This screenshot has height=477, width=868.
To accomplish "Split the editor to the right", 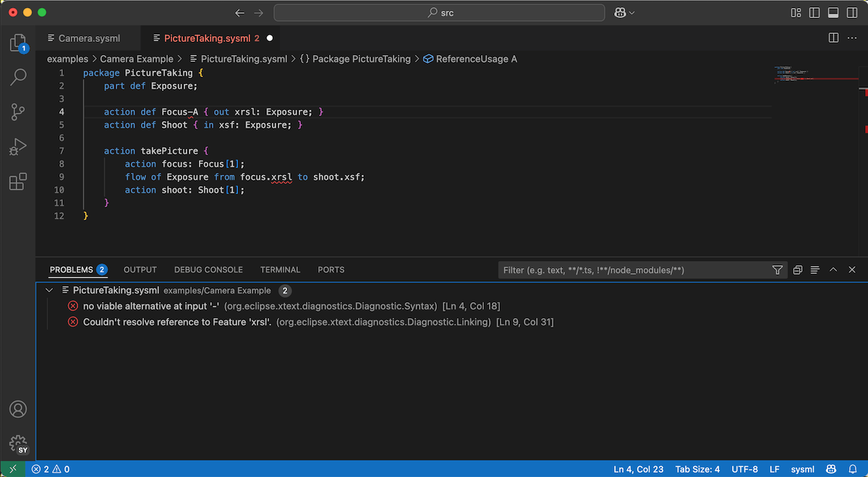I will [x=833, y=38].
